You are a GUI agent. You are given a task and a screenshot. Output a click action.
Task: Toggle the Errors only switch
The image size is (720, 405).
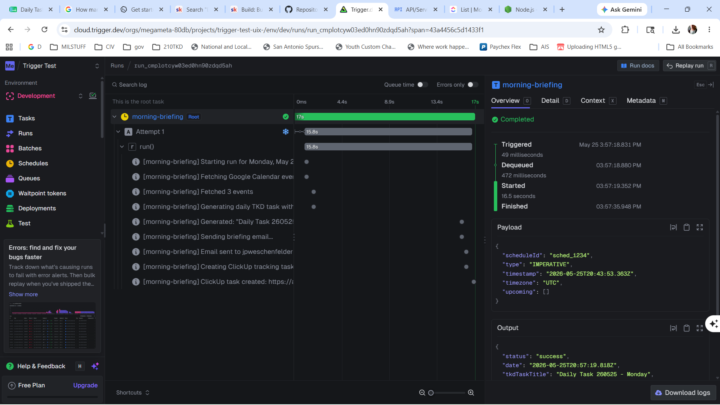(472, 85)
